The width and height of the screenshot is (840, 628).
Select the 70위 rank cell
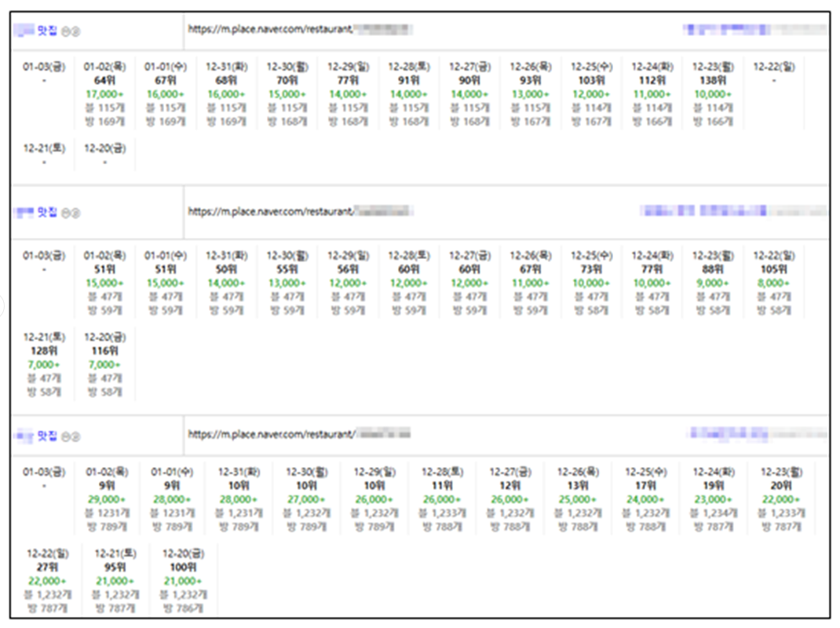(287, 80)
